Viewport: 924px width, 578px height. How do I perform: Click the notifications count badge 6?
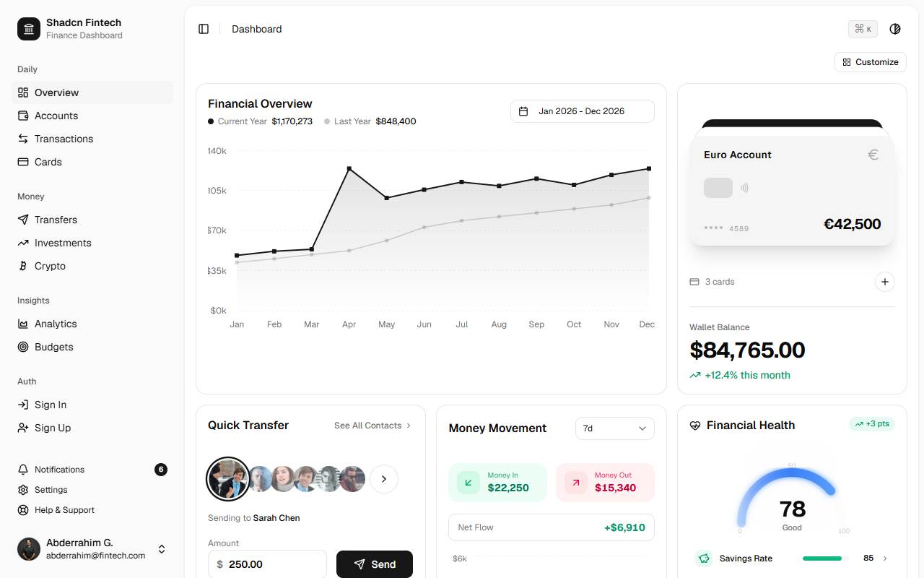(161, 470)
